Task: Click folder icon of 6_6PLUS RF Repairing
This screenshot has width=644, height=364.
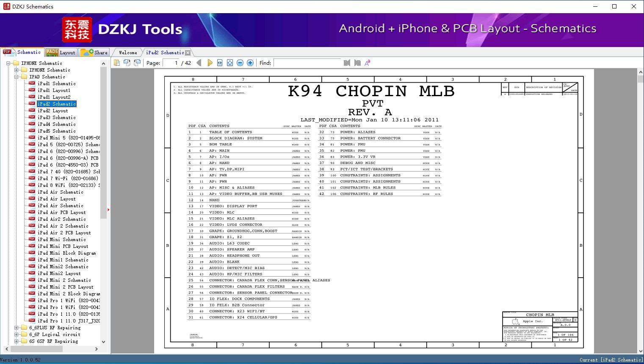Action: point(24,328)
